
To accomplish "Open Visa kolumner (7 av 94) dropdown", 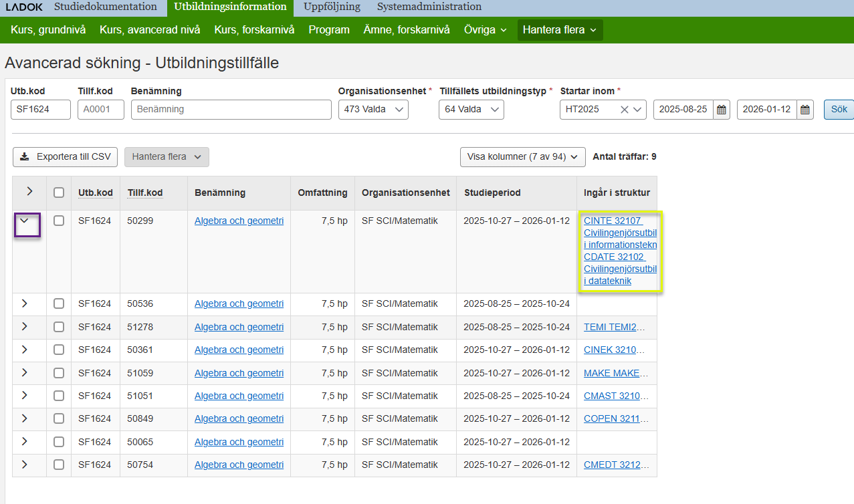I will (x=522, y=157).
